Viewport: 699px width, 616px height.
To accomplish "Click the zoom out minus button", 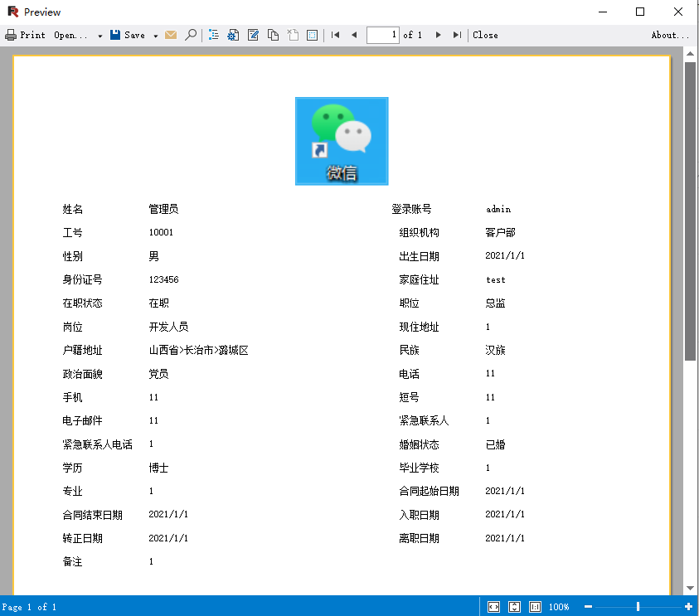I will pyautogui.click(x=589, y=607).
